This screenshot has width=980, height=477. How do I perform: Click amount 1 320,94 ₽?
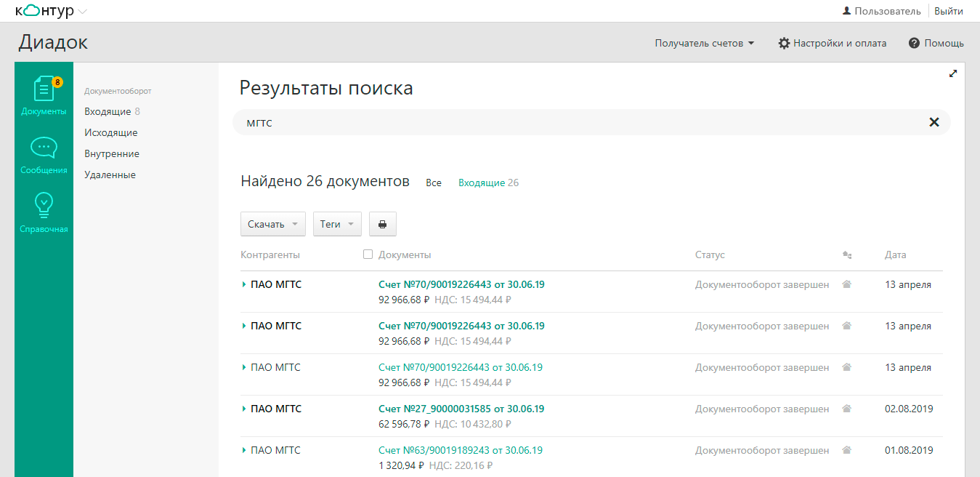(x=401, y=465)
